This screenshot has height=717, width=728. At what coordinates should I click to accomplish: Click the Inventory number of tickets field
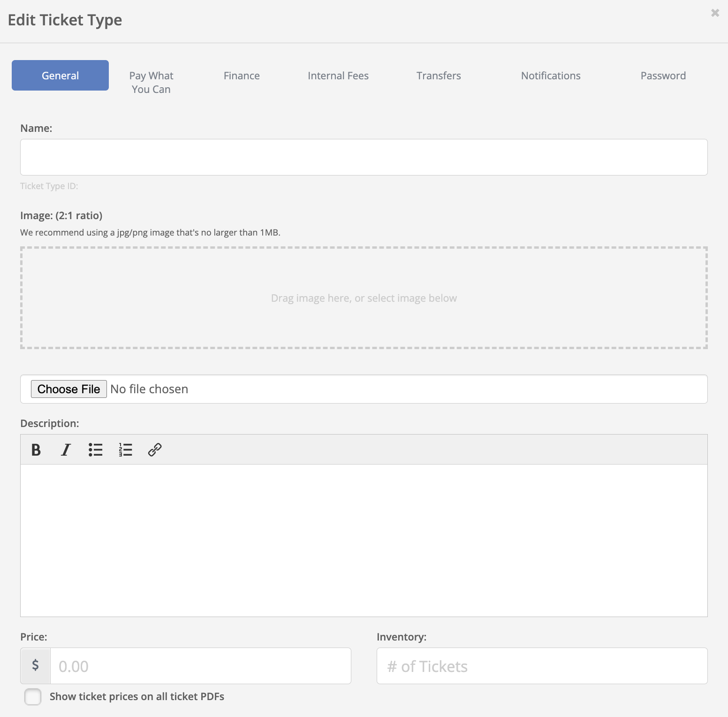[x=542, y=666]
